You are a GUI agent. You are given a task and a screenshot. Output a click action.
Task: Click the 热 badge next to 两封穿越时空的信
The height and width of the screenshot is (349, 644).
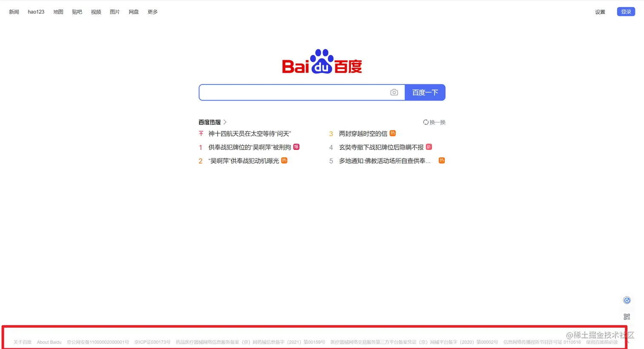[x=393, y=133]
